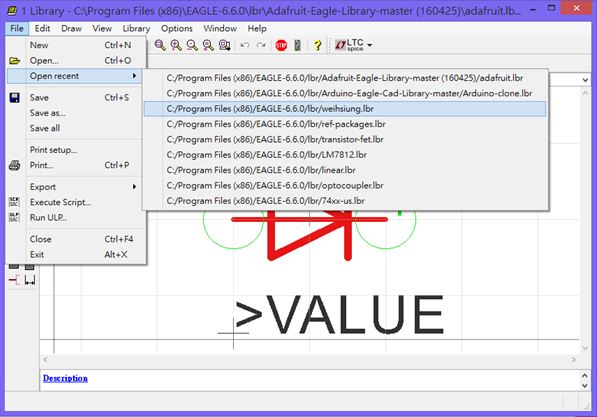The image size is (597, 417).
Task: Choose Save all from the File menu
Action: [x=76, y=128]
